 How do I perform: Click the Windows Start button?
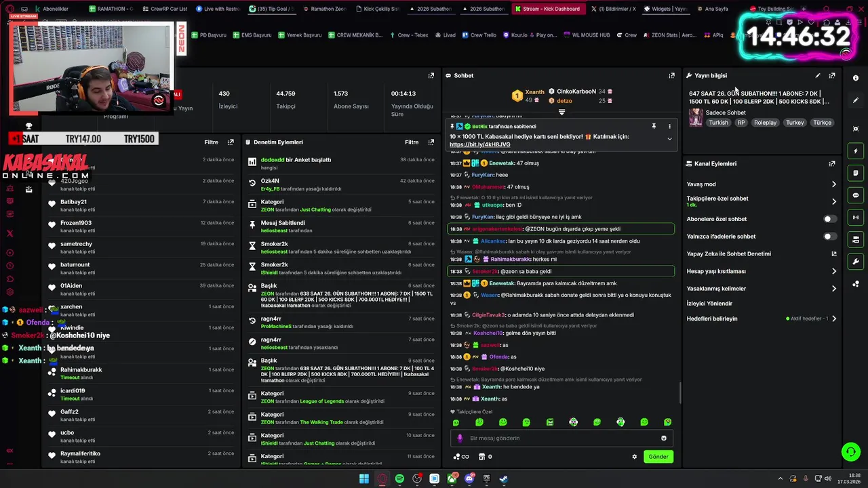pos(364,479)
